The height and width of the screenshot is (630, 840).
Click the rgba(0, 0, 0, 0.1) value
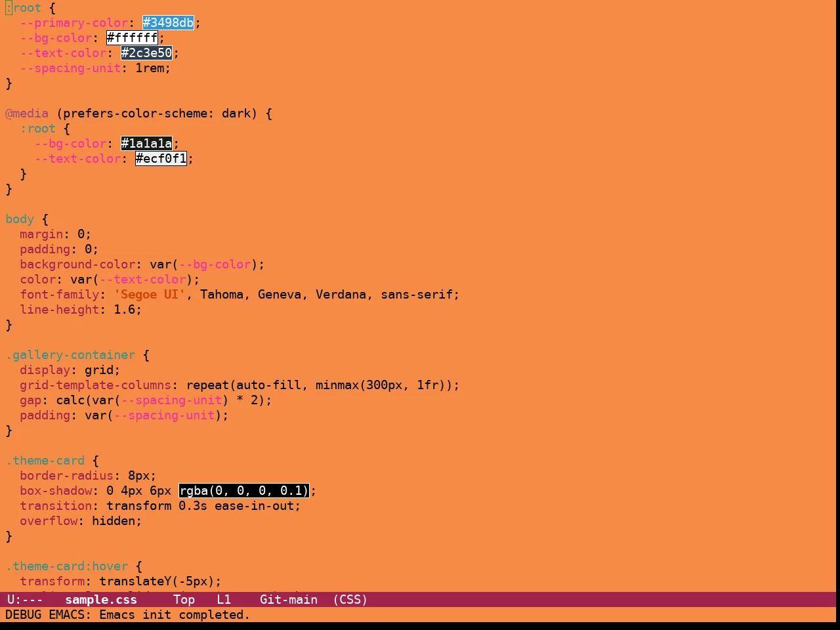(243, 491)
